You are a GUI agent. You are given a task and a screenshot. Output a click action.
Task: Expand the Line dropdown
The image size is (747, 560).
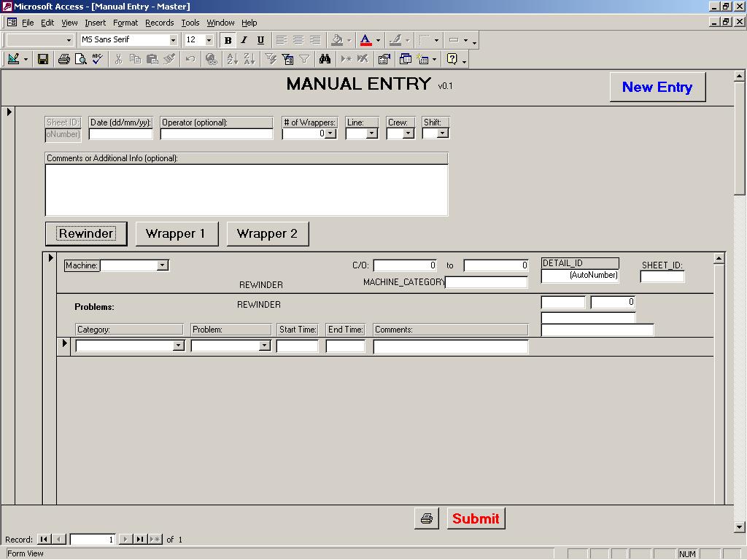pyautogui.click(x=372, y=134)
